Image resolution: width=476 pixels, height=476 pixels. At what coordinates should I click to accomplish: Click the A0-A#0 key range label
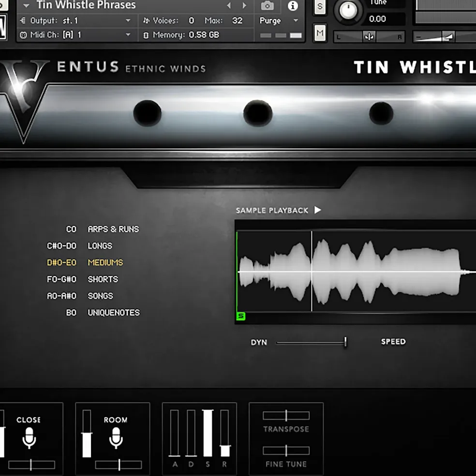61,296
